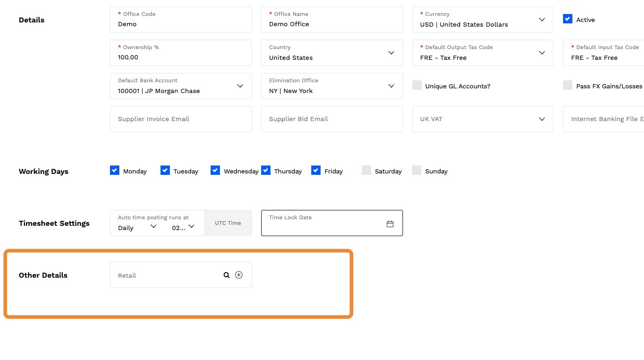The height and width of the screenshot is (360, 644).
Task: Click the Office Name input field
Action: click(332, 24)
